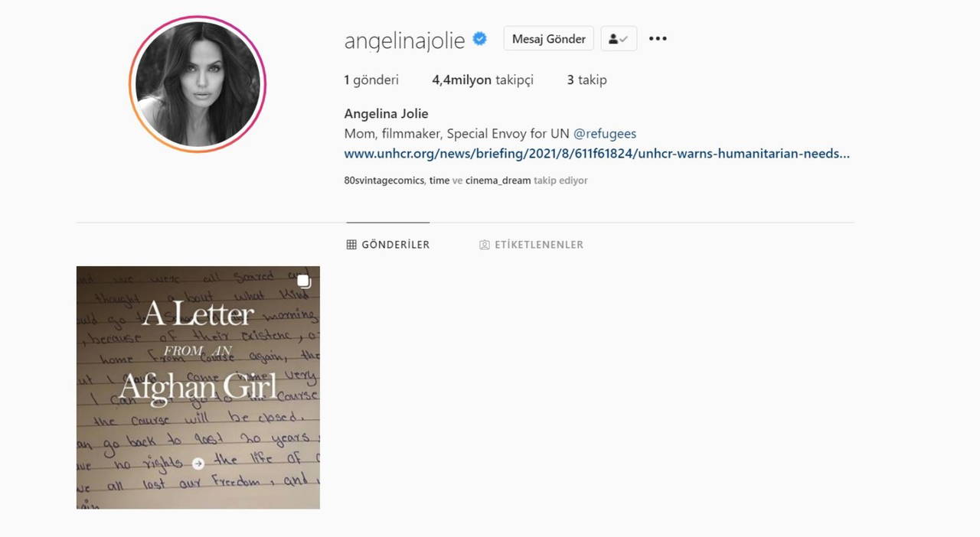Open the cinema_dream mutual follower profile
The width and height of the screenshot is (980, 537).
pos(498,181)
